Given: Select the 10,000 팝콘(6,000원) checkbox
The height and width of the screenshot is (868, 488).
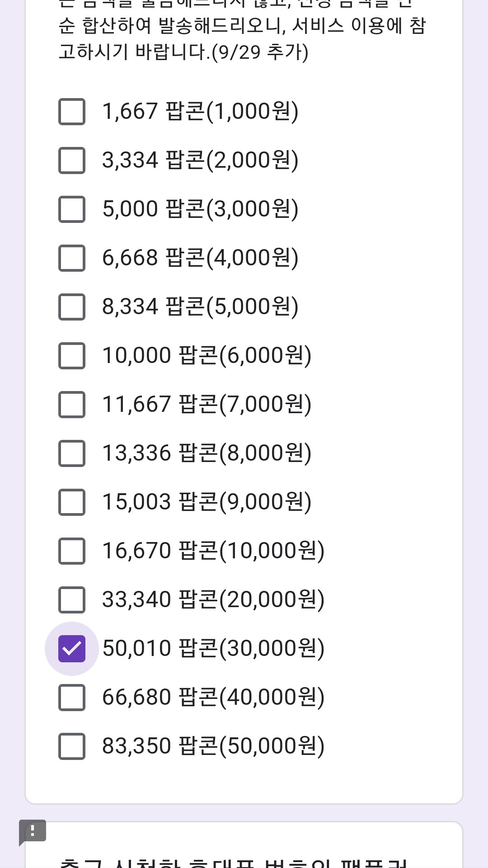Looking at the screenshot, I should 72,355.
